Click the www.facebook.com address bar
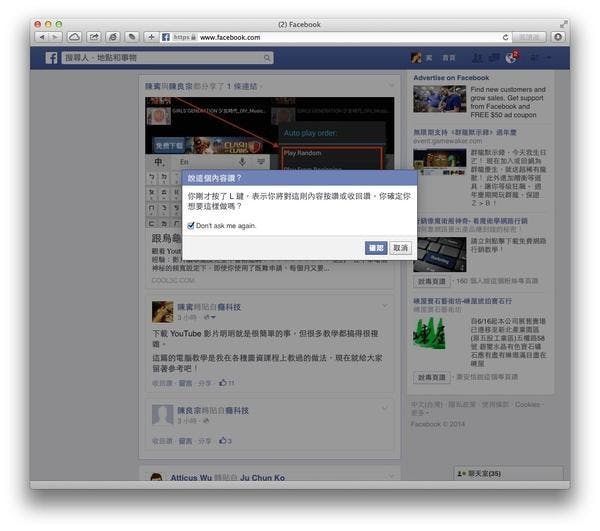Image resolution: width=600 pixels, height=531 pixels. tap(337, 37)
